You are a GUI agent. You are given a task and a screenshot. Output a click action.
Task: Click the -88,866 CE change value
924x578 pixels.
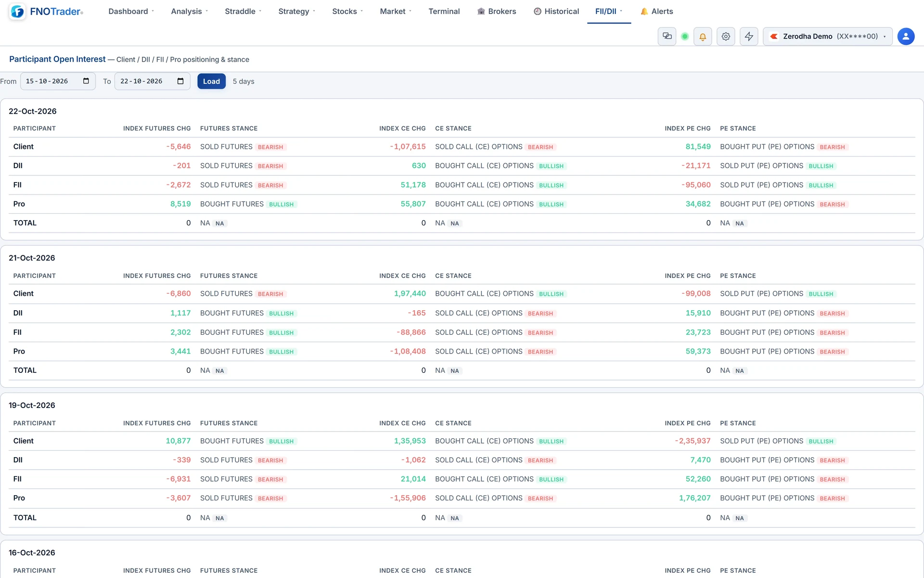[411, 332]
